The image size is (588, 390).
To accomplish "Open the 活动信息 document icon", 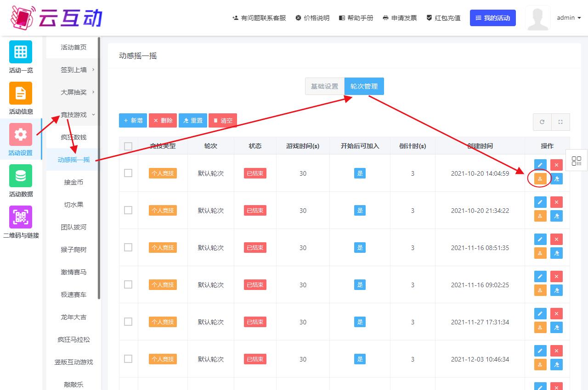I will tap(21, 93).
